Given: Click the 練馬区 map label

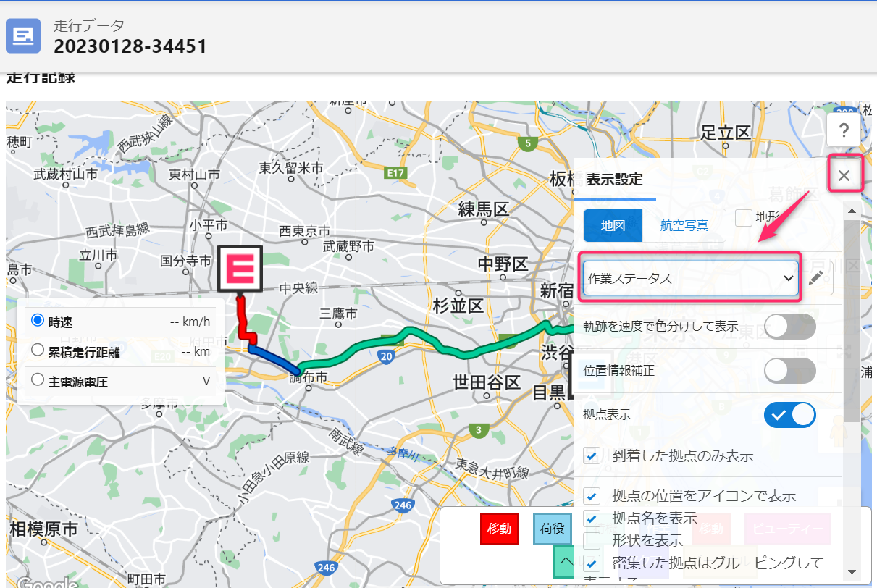Looking at the screenshot, I should pos(484,210).
